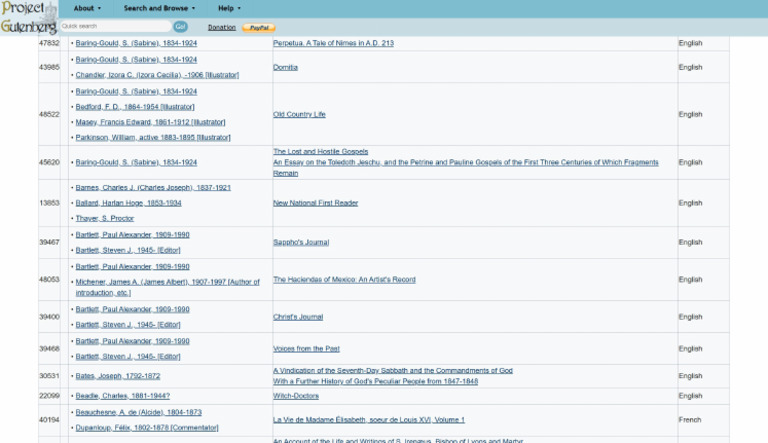Open 'Sappho's Journal' book link

(301, 242)
